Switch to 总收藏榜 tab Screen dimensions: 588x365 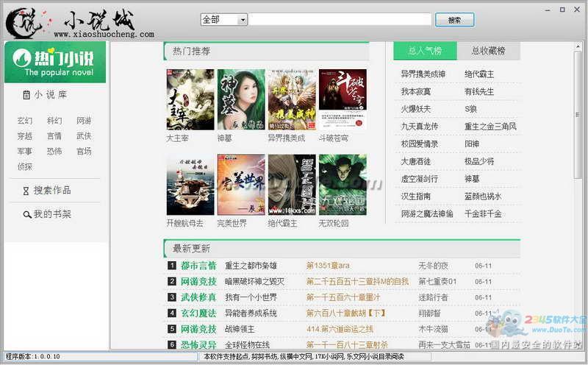coord(488,51)
